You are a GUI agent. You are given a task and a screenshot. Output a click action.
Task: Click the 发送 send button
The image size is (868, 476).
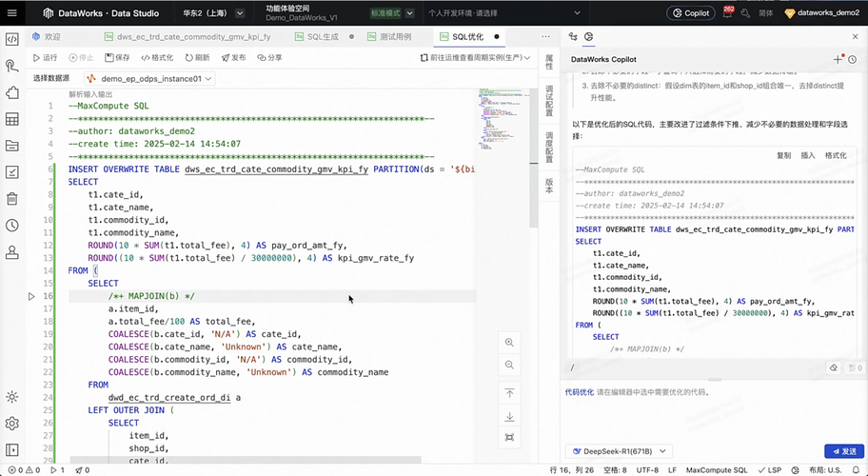click(843, 451)
